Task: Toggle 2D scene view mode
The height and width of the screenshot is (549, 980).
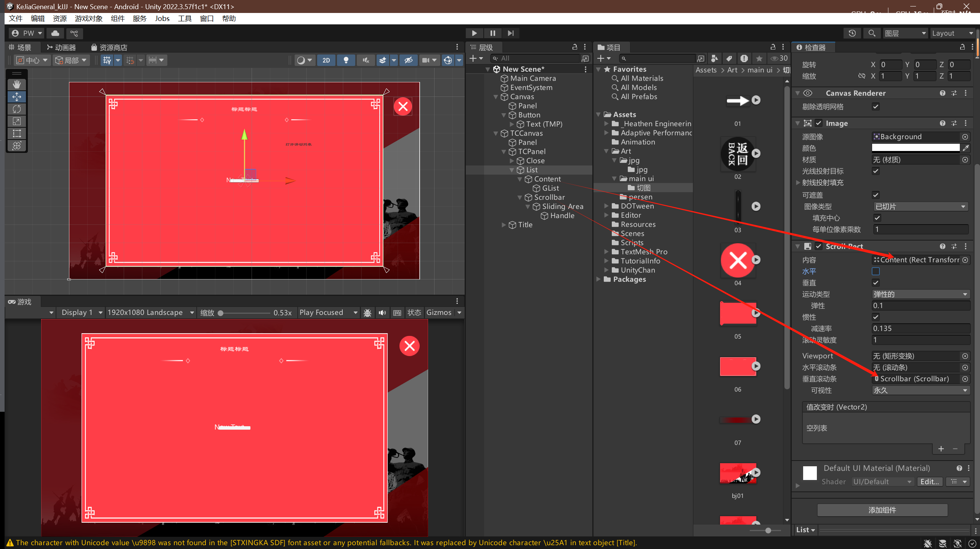Action: 326,60
